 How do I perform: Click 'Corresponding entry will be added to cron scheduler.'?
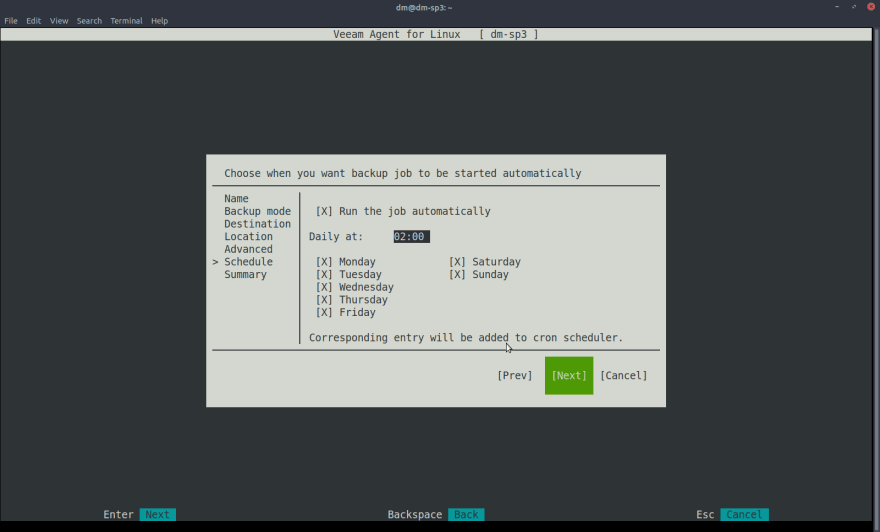pyautogui.click(x=466, y=338)
